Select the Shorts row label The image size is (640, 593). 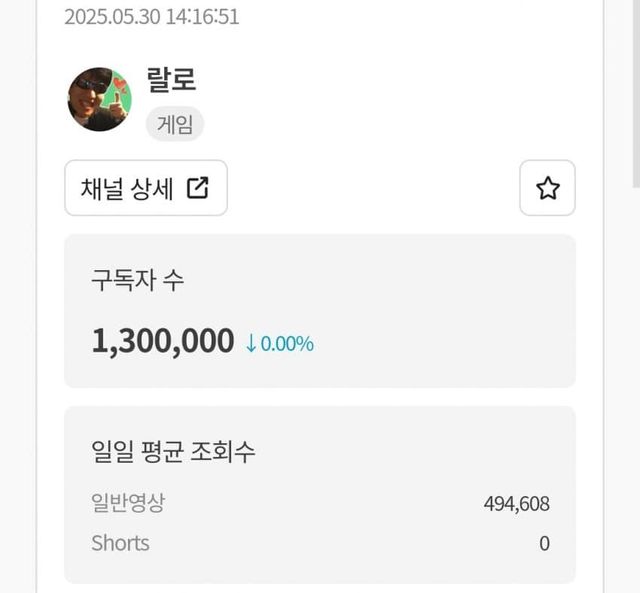(120, 543)
